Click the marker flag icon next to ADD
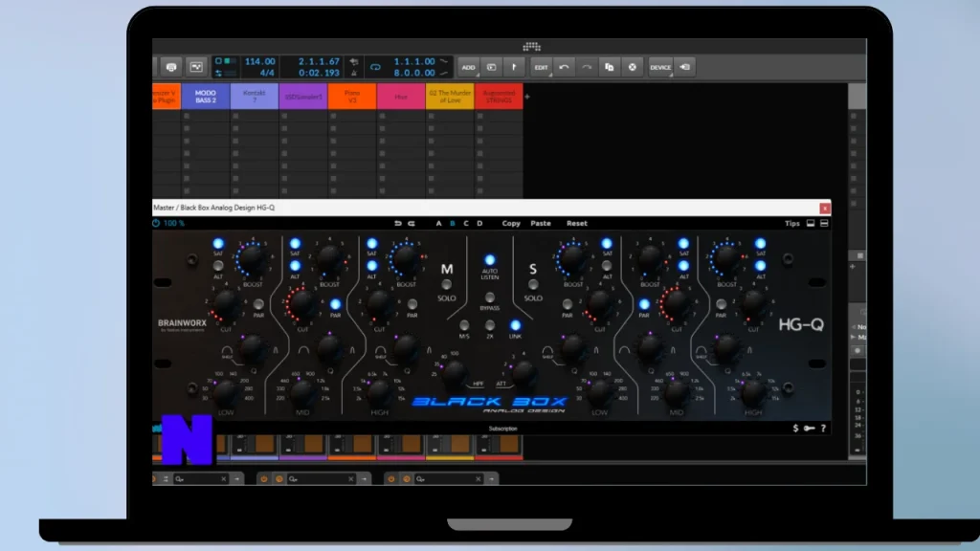Image resolution: width=980 pixels, height=551 pixels. click(514, 67)
